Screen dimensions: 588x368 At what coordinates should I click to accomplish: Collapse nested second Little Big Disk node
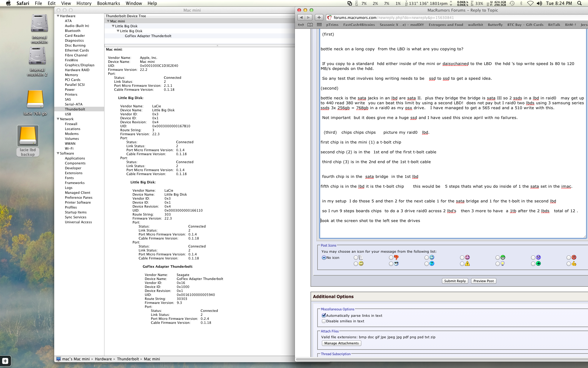118,31
